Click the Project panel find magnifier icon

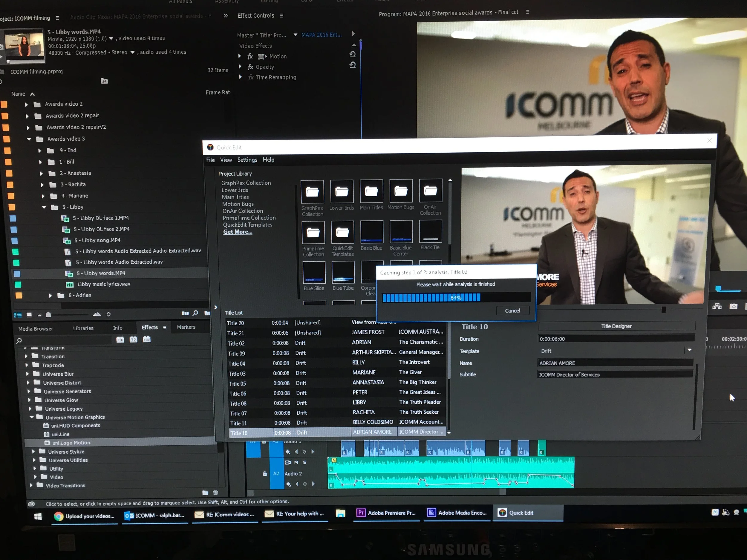click(195, 313)
